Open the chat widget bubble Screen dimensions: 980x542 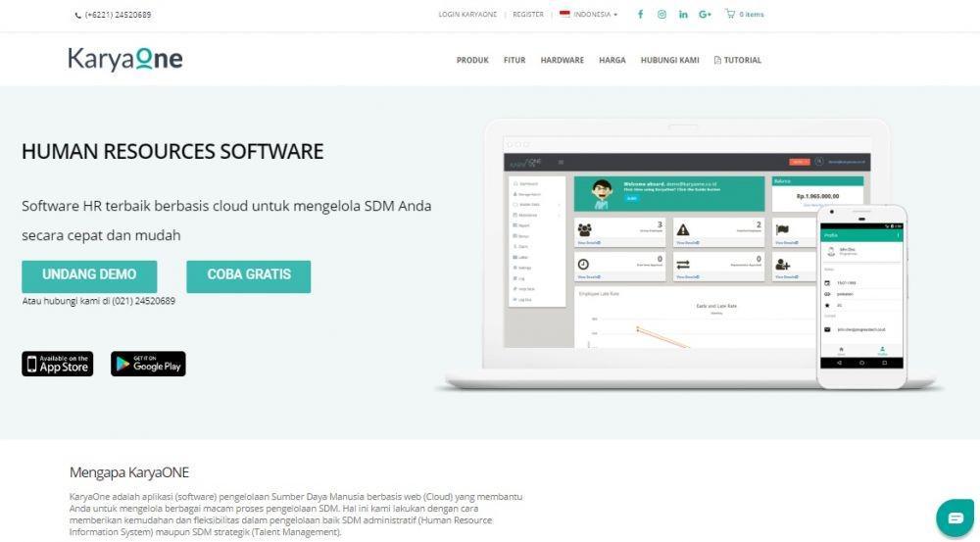point(955,517)
